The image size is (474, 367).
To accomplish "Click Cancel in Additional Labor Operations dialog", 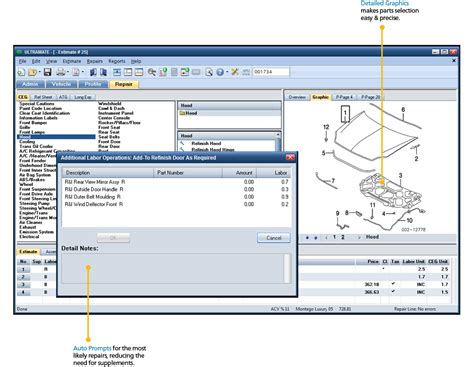I will [274, 238].
